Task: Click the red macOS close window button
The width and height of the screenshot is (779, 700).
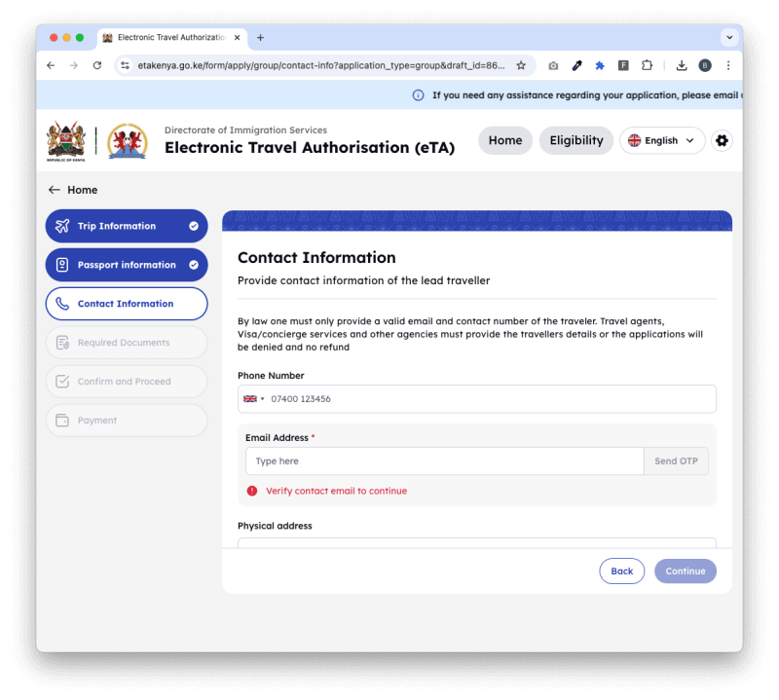Action: tap(54, 37)
